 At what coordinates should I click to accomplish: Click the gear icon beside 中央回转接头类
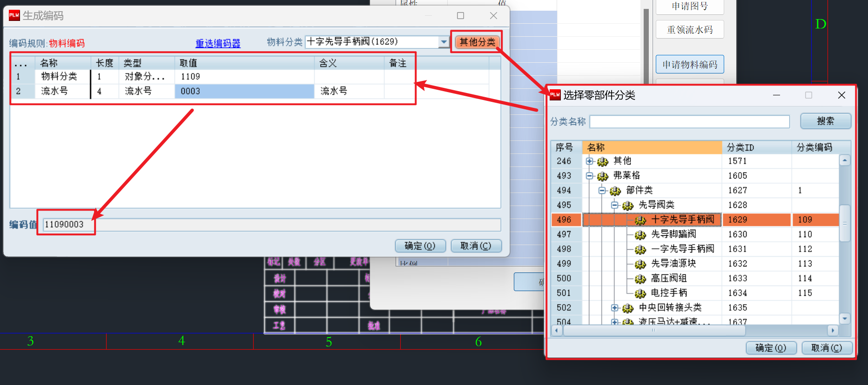pos(628,308)
